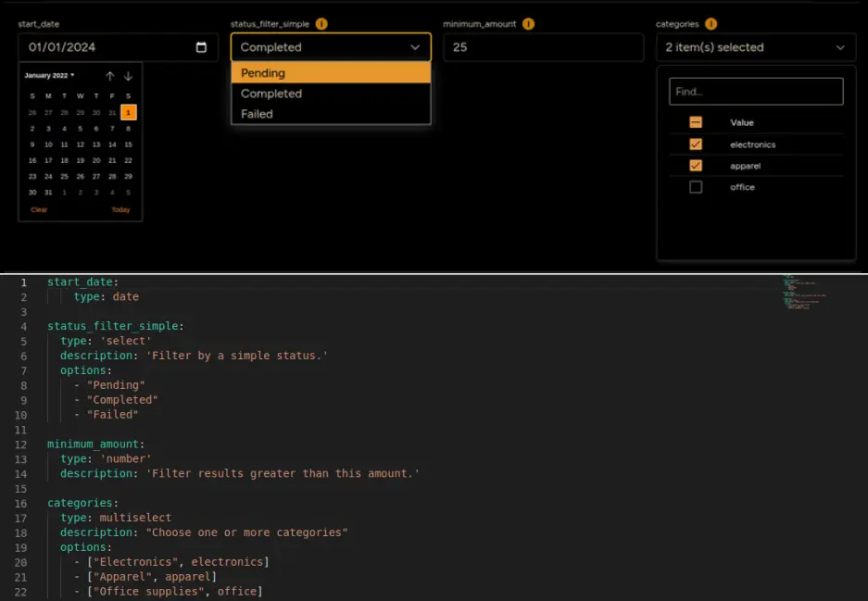
Task: Pick day 10 in the calendar
Action: (48, 144)
